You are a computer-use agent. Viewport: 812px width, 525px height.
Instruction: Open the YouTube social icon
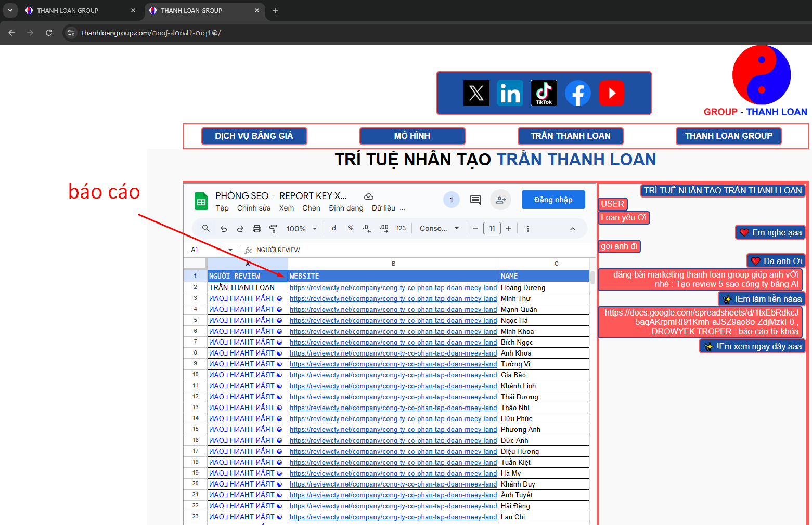[612, 93]
